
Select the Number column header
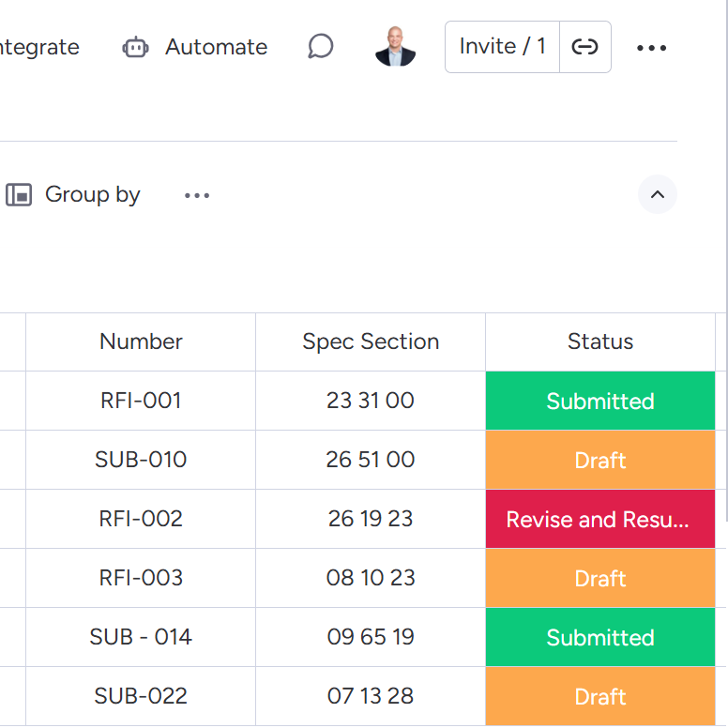coord(141,341)
